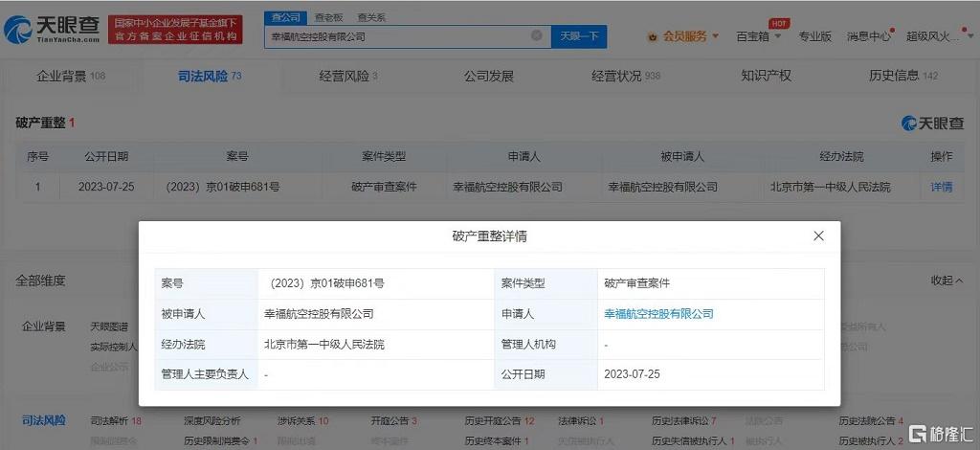Click the 天眼一下 search button
This screenshot has width=980, height=450.
[579, 36]
